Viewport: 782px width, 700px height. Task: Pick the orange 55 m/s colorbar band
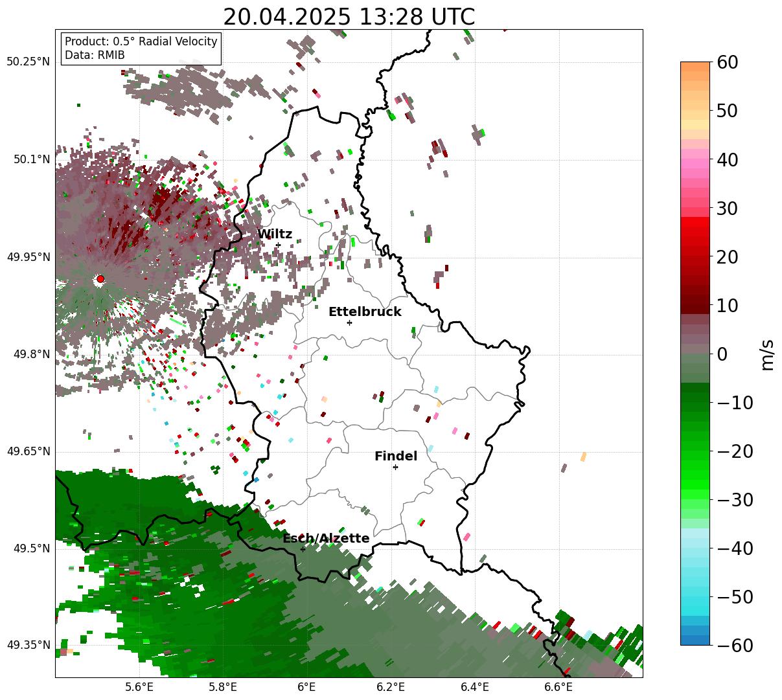[x=695, y=86]
